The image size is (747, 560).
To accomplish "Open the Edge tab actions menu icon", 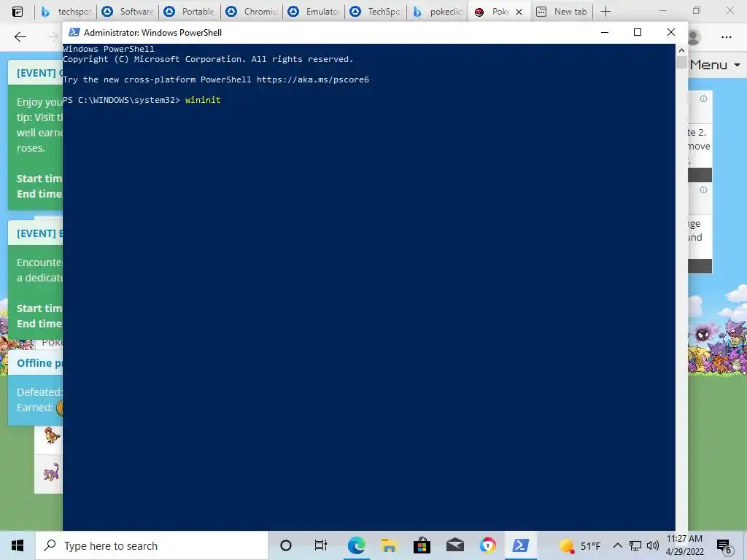I will [x=18, y=12].
